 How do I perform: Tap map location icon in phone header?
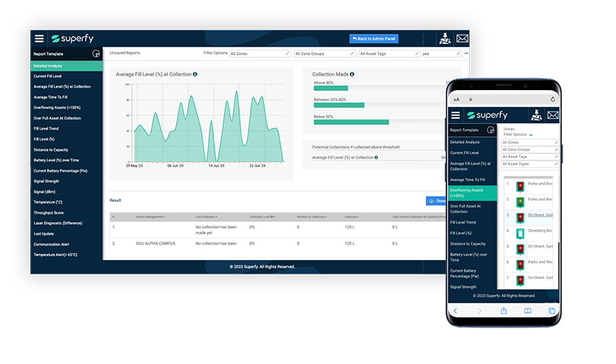536,115
